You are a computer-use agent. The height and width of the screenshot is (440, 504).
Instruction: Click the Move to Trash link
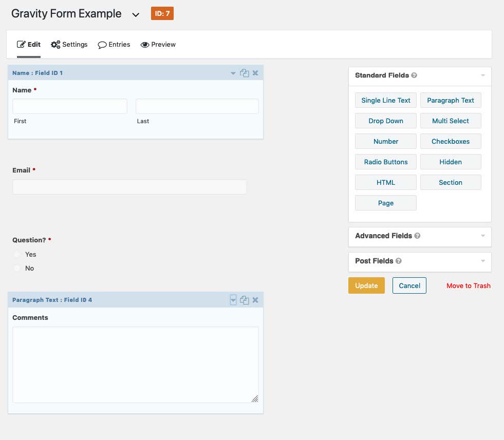(468, 285)
